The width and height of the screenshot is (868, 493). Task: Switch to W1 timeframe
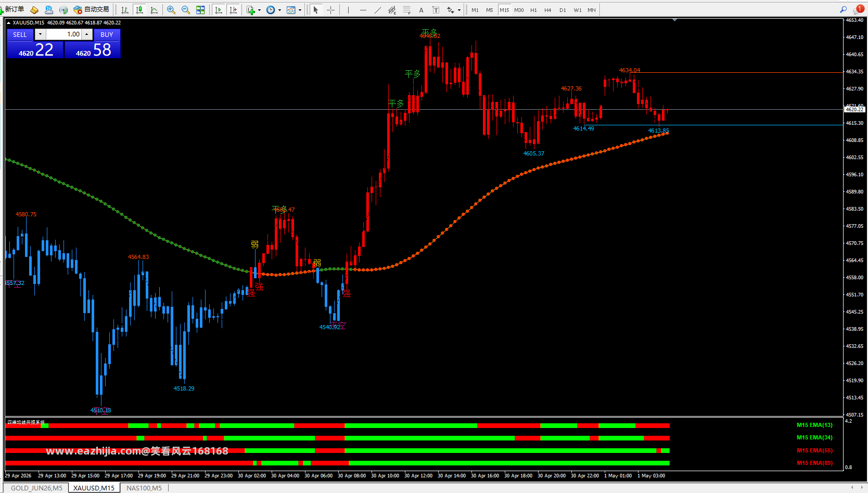point(578,10)
